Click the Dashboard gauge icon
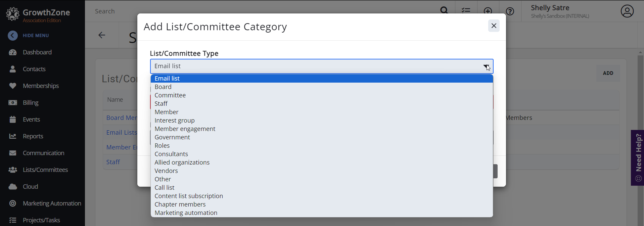 (13, 52)
